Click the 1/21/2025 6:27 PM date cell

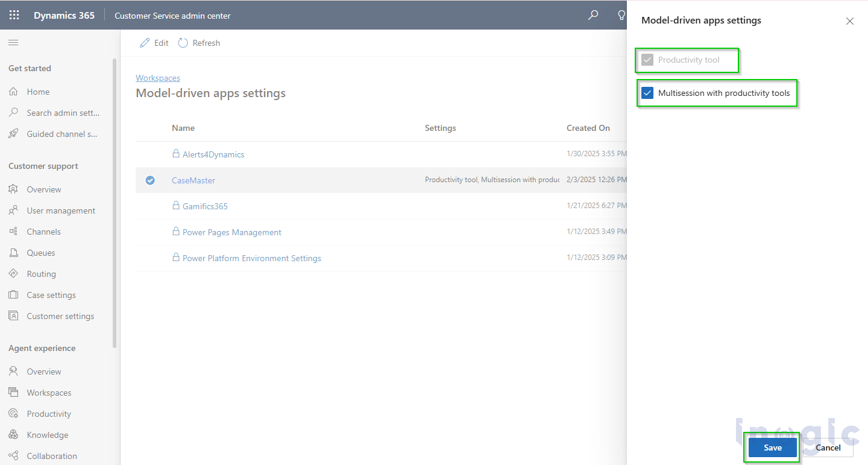(x=597, y=206)
